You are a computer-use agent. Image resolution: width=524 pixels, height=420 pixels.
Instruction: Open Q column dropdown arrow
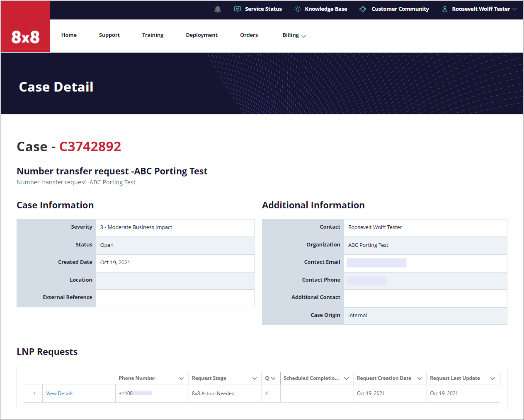coord(273,378)
